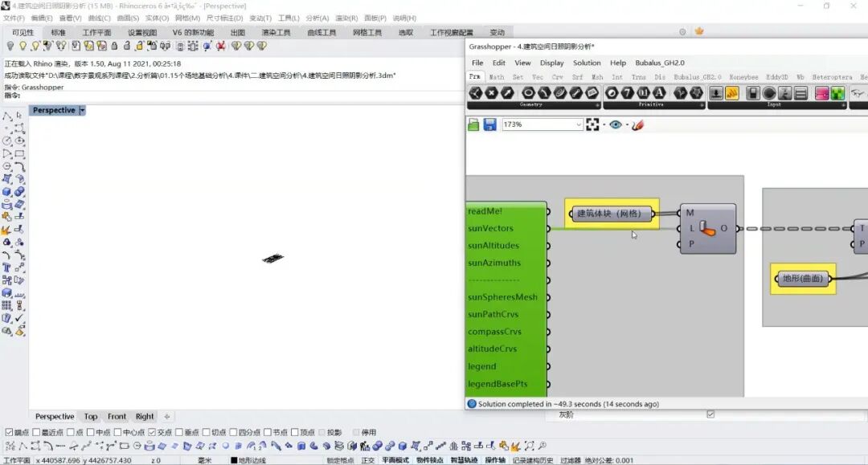Click the Hide Objects lightbulb icon in Rhino
The image size is (868, 465).
10,46
